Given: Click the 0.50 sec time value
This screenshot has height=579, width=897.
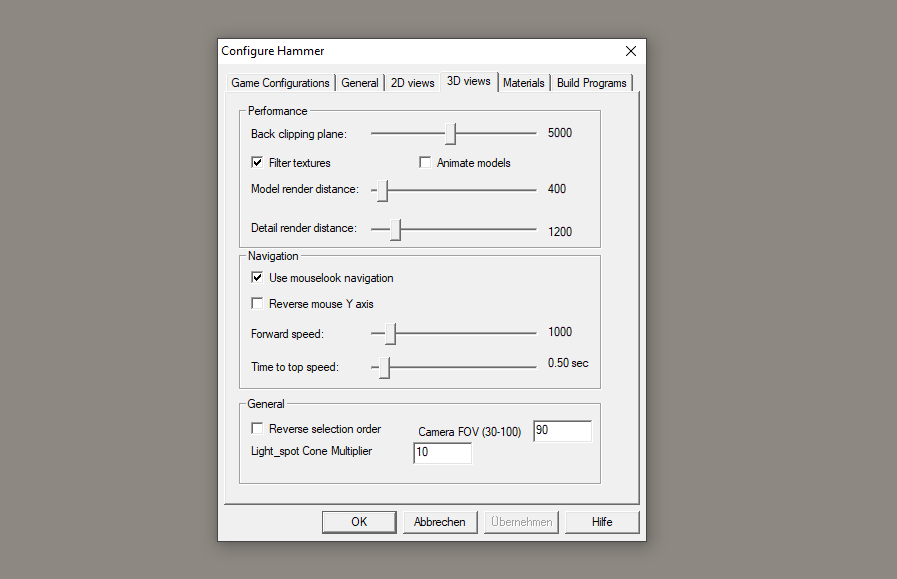Looking at the screenshot, I should (568, 363).
